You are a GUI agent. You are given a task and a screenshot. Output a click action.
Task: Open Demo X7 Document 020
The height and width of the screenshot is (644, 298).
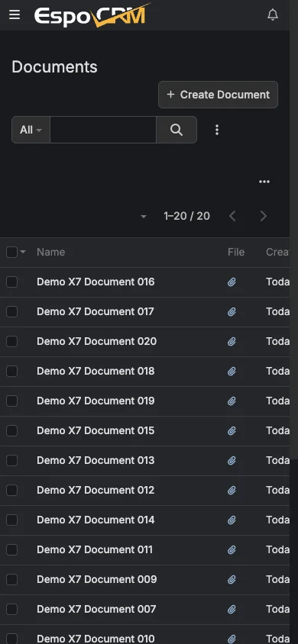(96, 341)
